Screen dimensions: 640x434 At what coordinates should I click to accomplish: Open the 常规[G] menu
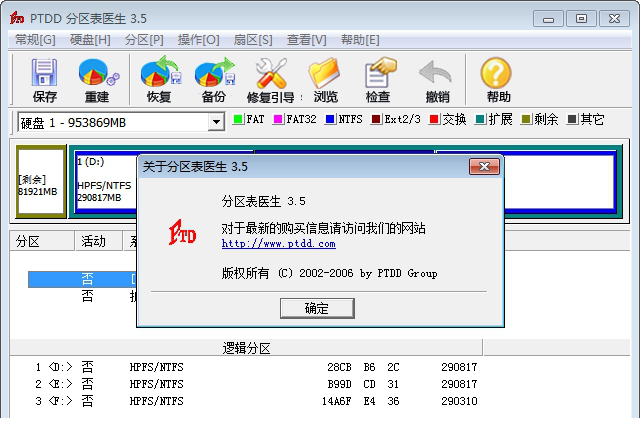coord(35,40)
